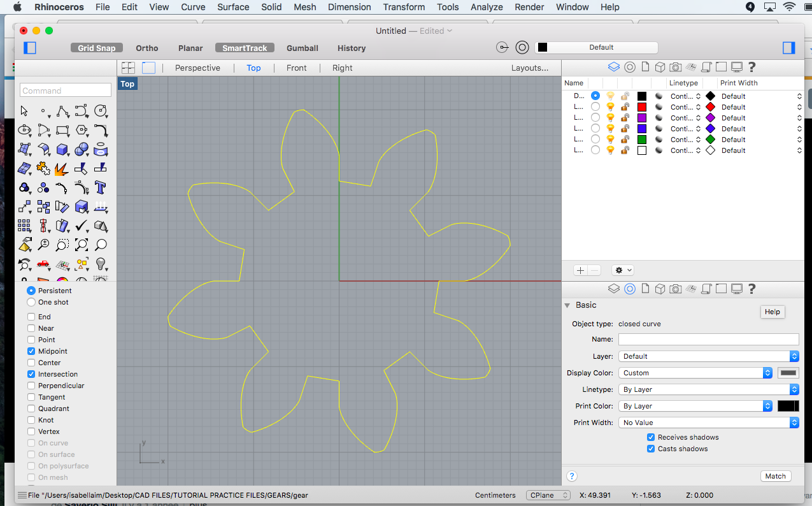Image resolution: width=812 pixels, height=506 pixels.
Task: Choose the Polygon tool
Action: (82, 130)
